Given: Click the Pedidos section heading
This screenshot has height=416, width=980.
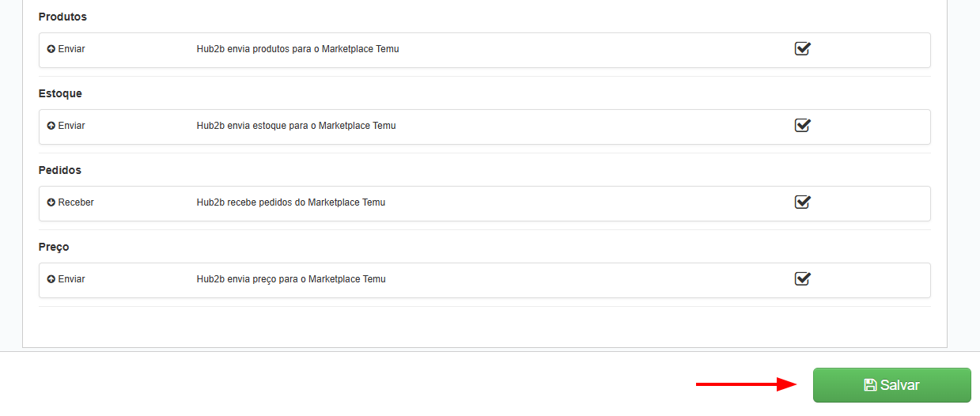Looking at the screenshot, I should pos(60,170).
